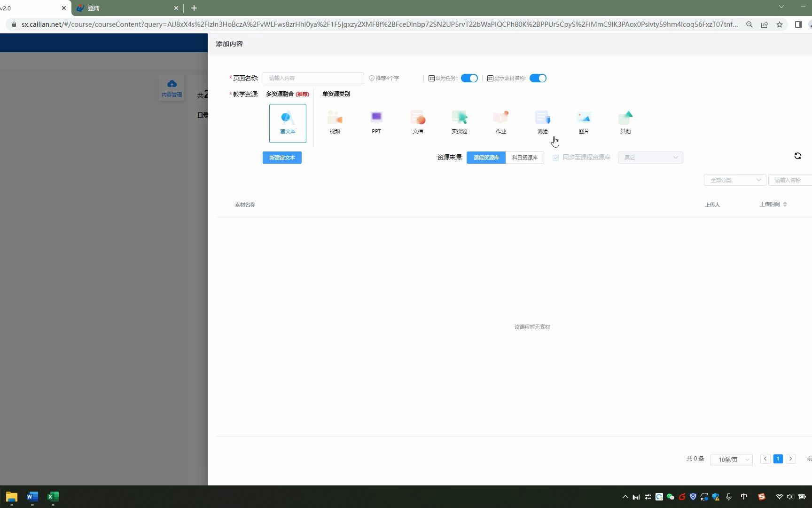
Task: Switch to 科目资源库 source tab
Action: [x=524, y=158]
